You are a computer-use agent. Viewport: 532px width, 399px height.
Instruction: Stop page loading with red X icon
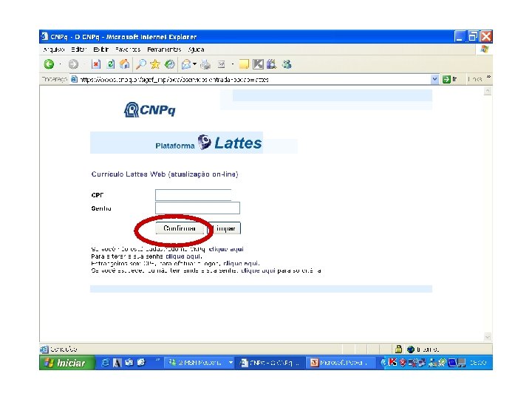point(96,64)
